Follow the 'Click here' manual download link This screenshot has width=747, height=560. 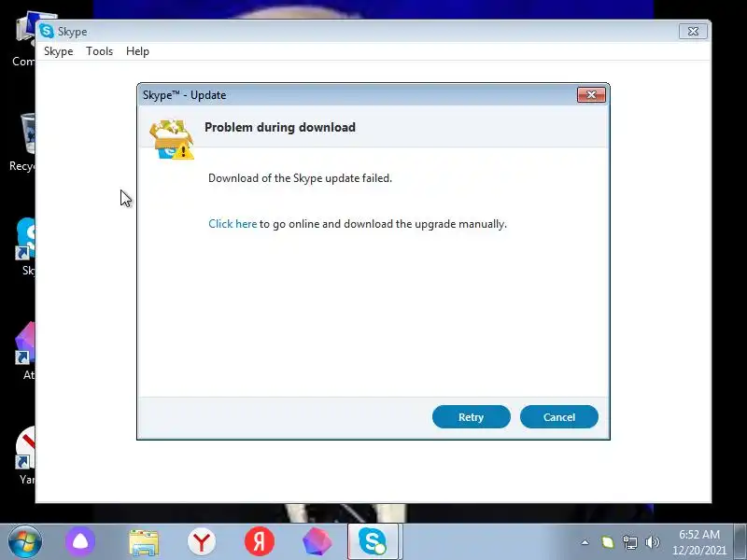point(233,224)
